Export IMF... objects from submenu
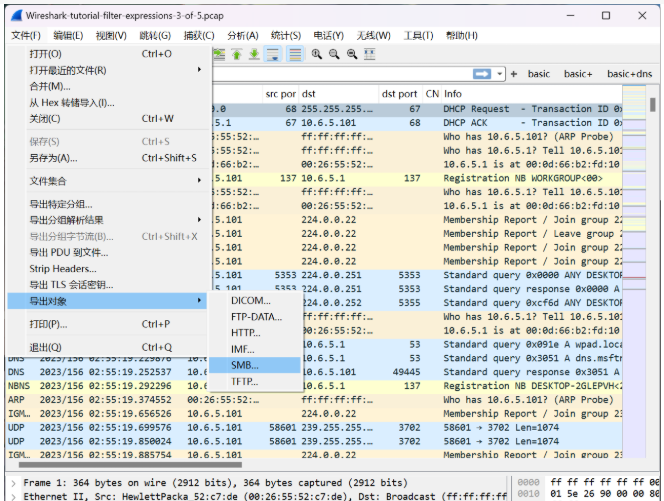 point(255,349)
